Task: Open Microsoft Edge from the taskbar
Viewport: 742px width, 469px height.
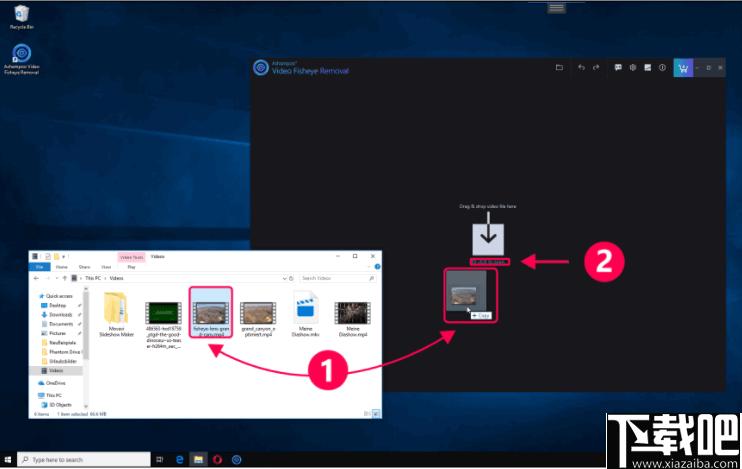Action: pyautogui.click(x=179, y=459)
